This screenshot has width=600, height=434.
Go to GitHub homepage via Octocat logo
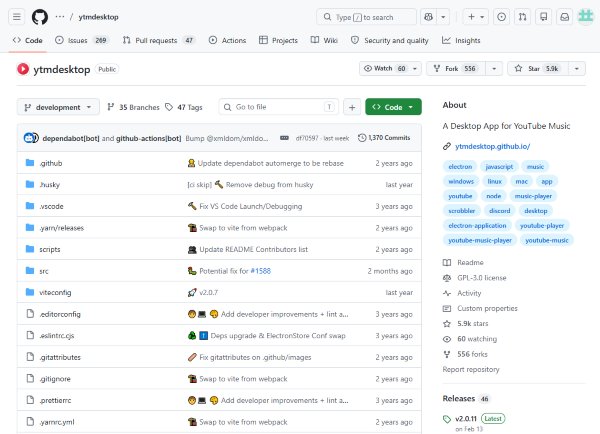tap(40, 17)
